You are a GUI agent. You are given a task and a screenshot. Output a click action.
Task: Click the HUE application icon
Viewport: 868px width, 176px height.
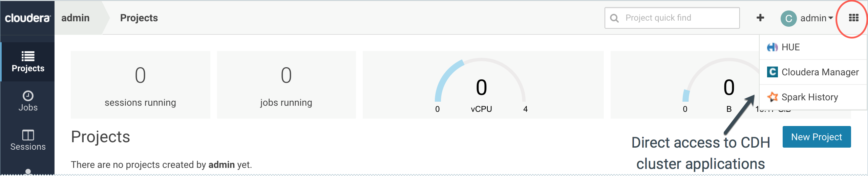772,47
